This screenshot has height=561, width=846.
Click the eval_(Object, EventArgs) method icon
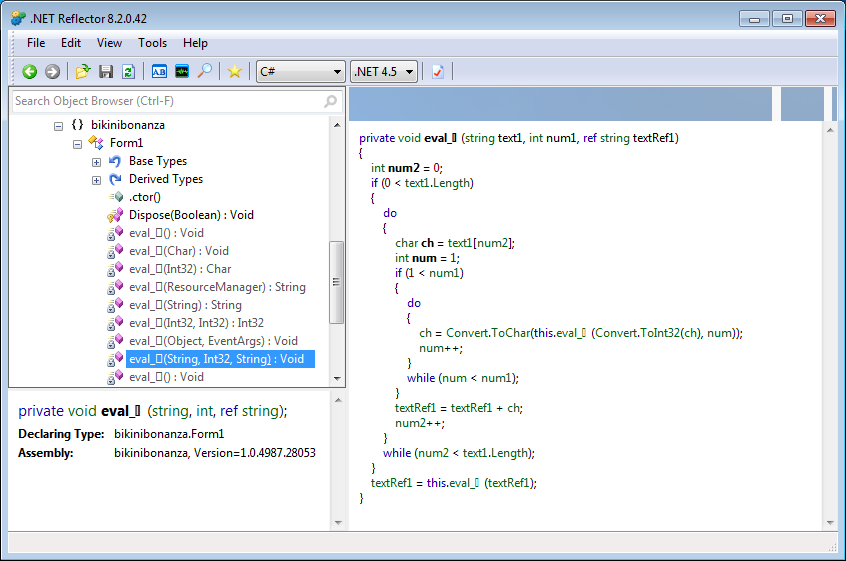point(115,341)
